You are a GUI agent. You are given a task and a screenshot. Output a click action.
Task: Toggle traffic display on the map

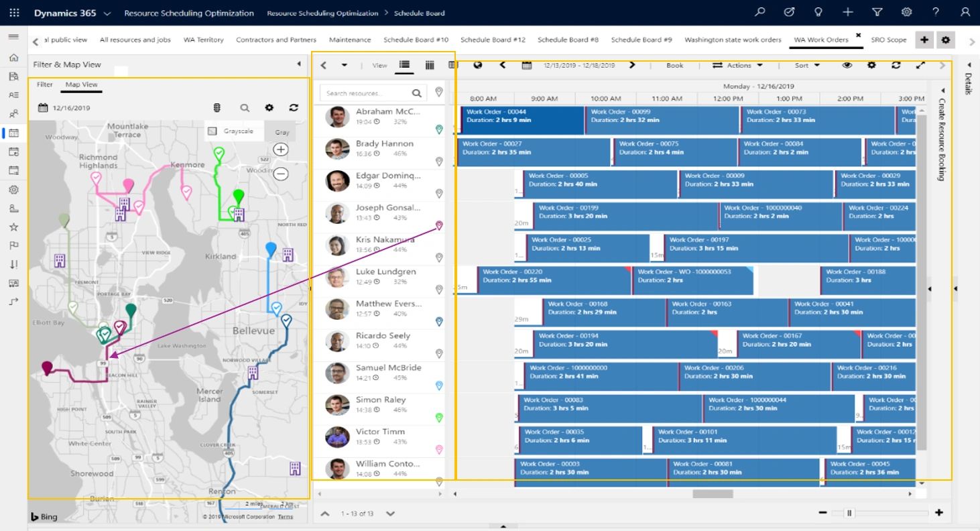tap(217, 108)
